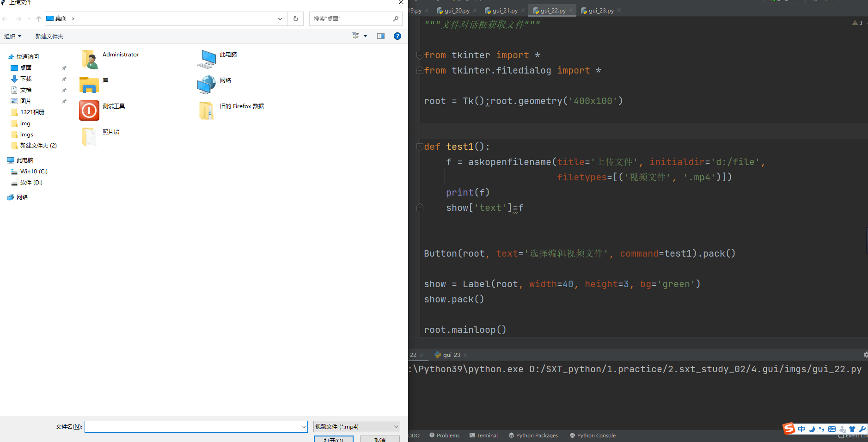868x442 pixels.
Task: Close the gui_21.py tab
Action: [523, 11]
